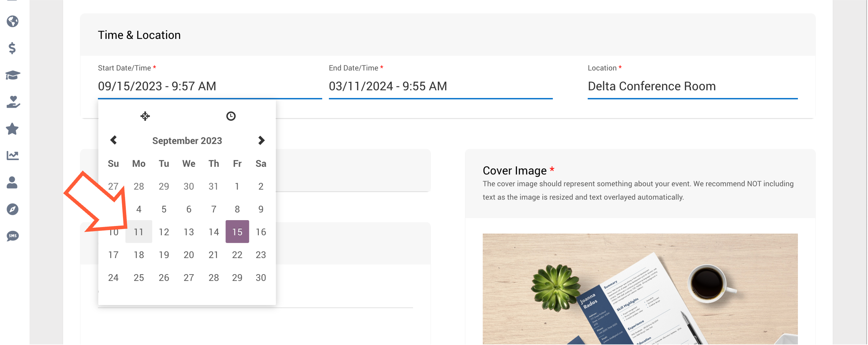Click the 'Mo' weekday header
The image size is (868, 345).
[139, 163]
